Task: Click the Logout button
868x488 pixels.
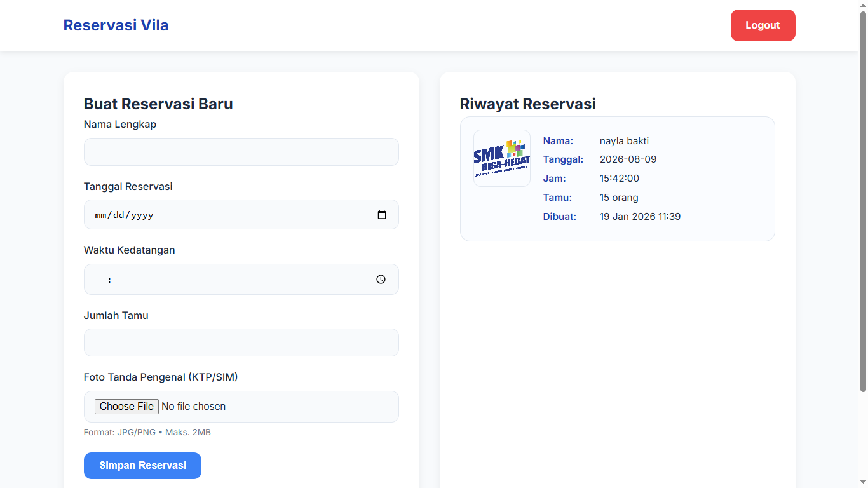Action: tap(763, 25)
